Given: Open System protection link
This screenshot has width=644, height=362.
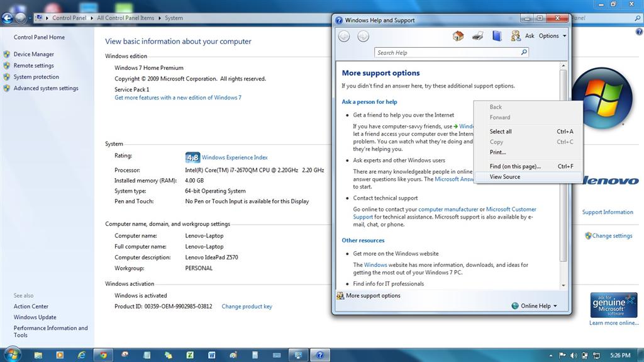Looking at the screenshot, I should coord(36,77).
